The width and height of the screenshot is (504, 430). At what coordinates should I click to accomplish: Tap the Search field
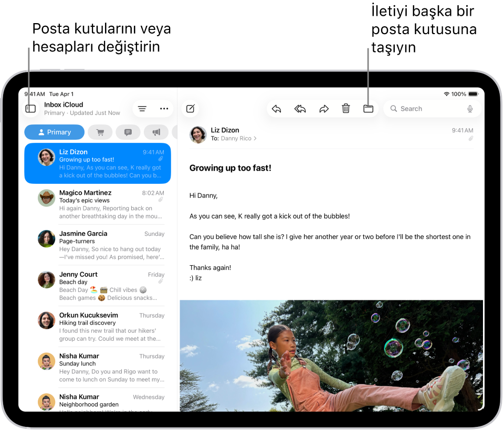(x=415, y=109)
